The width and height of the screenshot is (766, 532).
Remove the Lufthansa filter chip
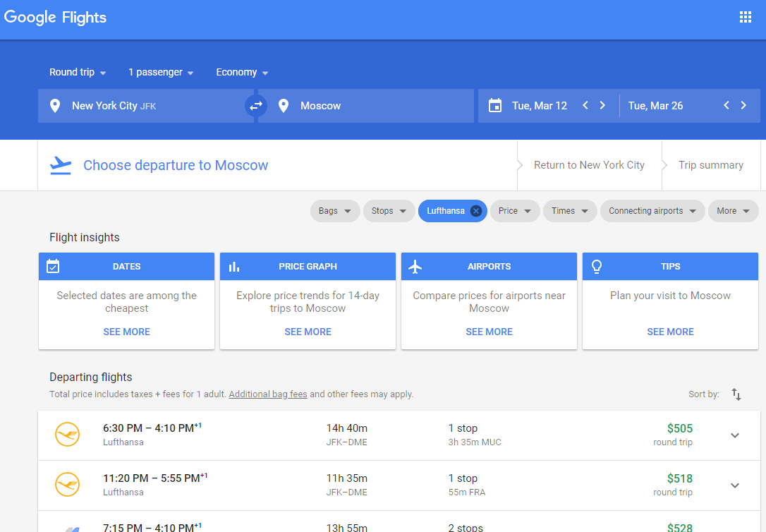(x=476, y=211)
